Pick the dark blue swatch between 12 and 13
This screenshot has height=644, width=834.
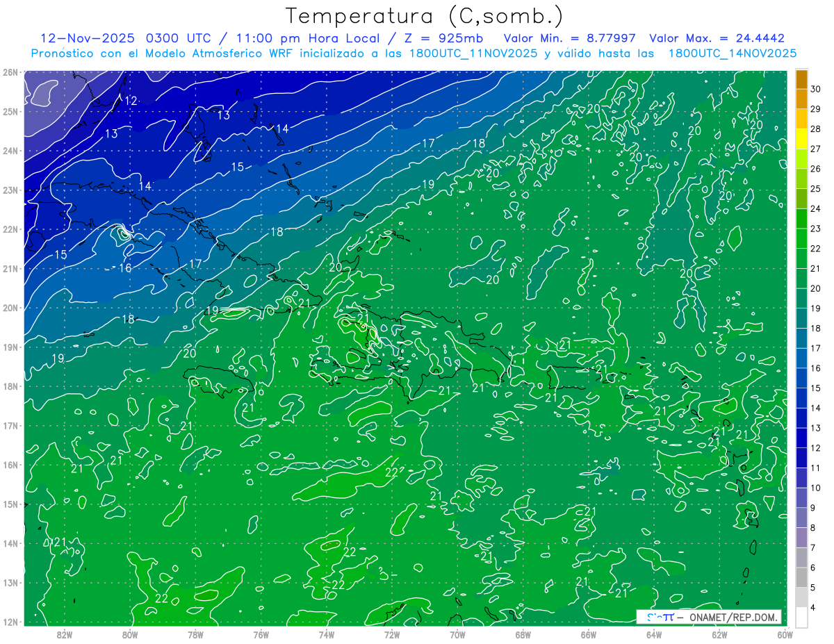coord(802,438)
